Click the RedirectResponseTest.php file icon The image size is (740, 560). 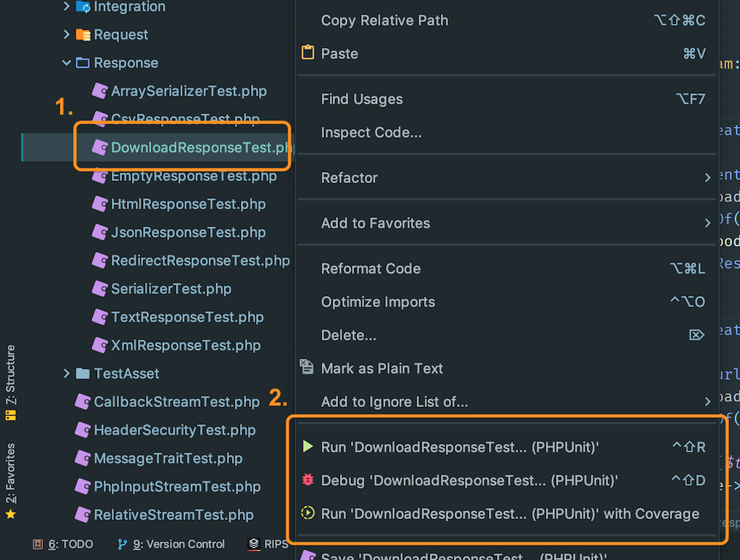pos(99,260)
